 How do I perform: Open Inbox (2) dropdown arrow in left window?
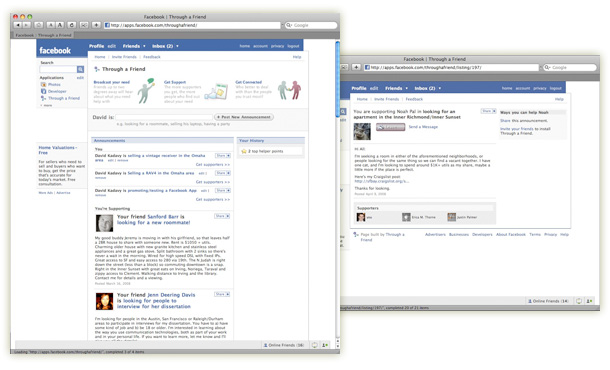click(177, 46)
